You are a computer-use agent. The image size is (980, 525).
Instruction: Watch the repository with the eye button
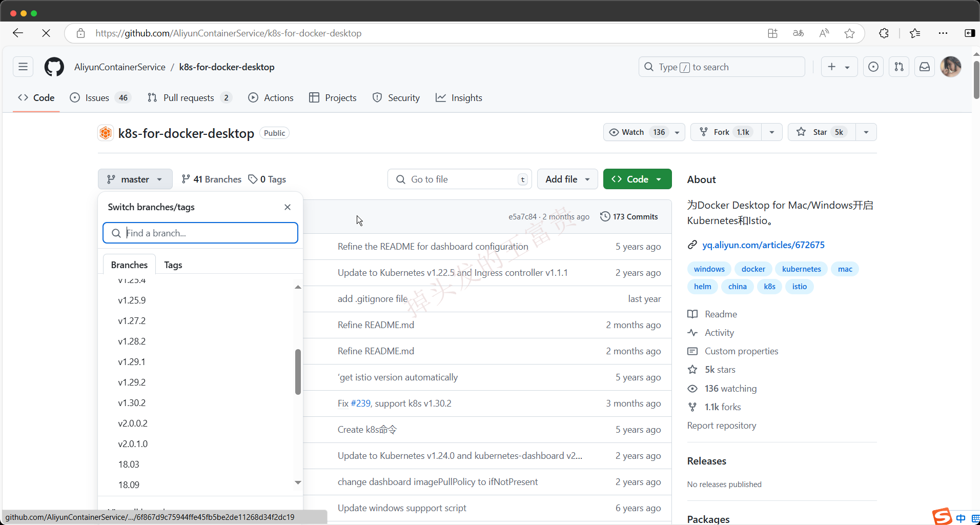pyautogui.click(x=636, y=132)
